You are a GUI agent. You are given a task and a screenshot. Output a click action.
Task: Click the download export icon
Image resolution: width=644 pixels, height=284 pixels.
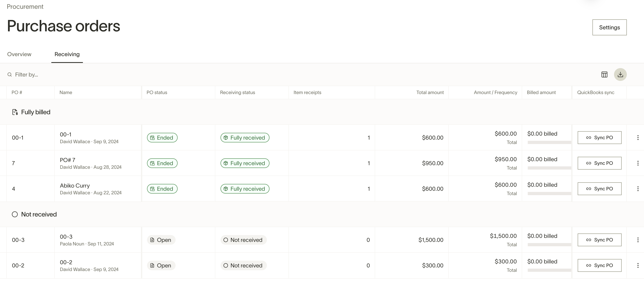coord(620,74)
